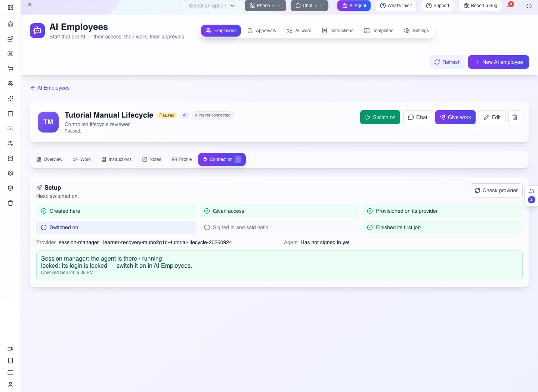Image resolution: width=538 pixels, height=392 pixels.
Task: Select the 'Switched on' setup step
Action: pyautogui.click(x=116, y=227)
